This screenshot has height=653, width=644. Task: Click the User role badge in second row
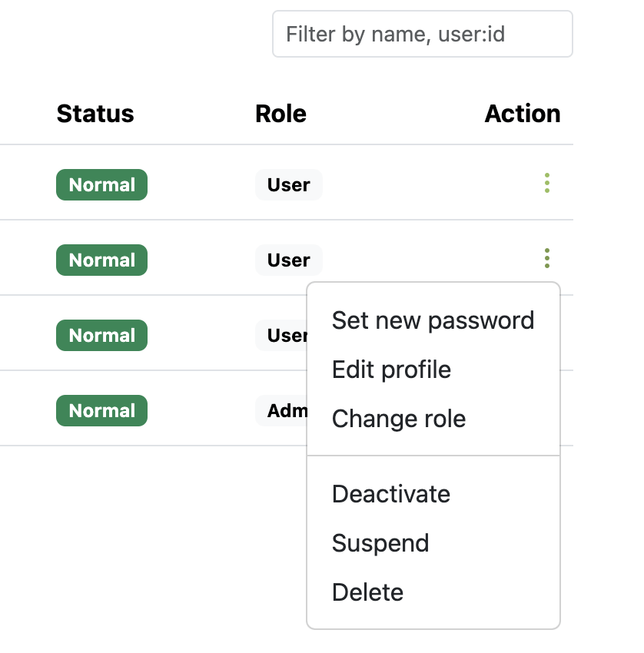(x=288, y=260)
